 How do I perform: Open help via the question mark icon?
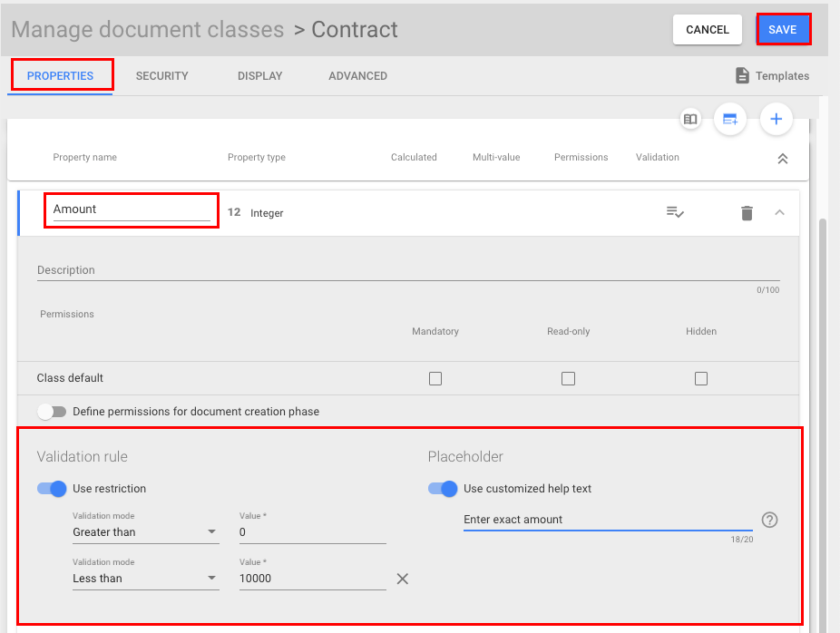point(769,519)
